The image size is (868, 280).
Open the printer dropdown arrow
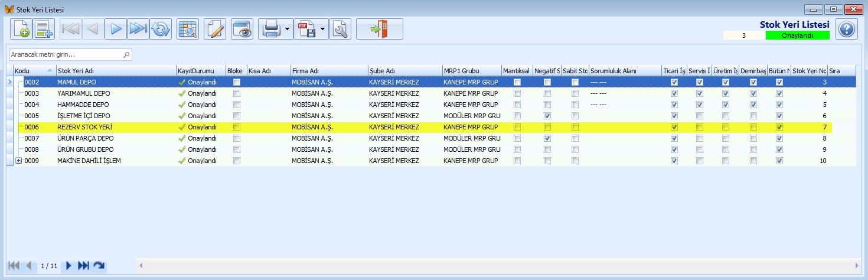coord(288,29)
